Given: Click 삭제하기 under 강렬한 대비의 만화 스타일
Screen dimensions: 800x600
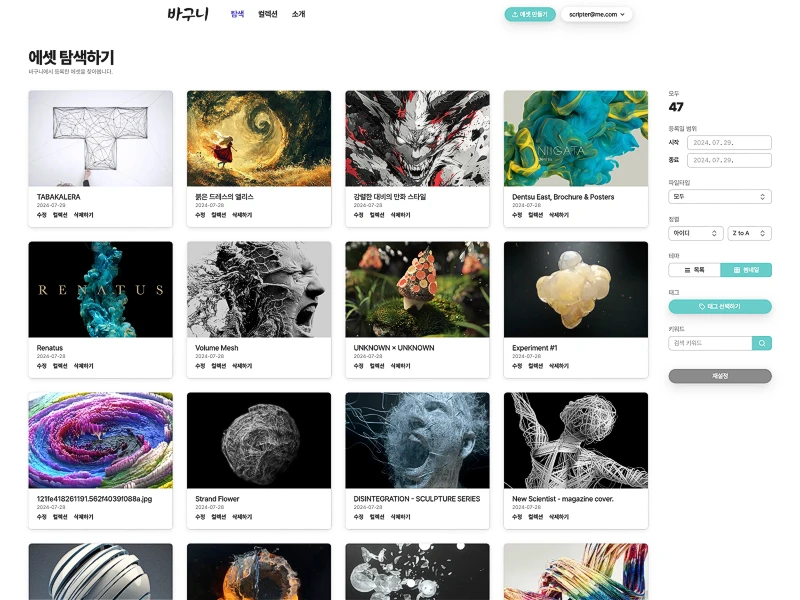Looking at the screenshot, I should [x=401, y=215].
